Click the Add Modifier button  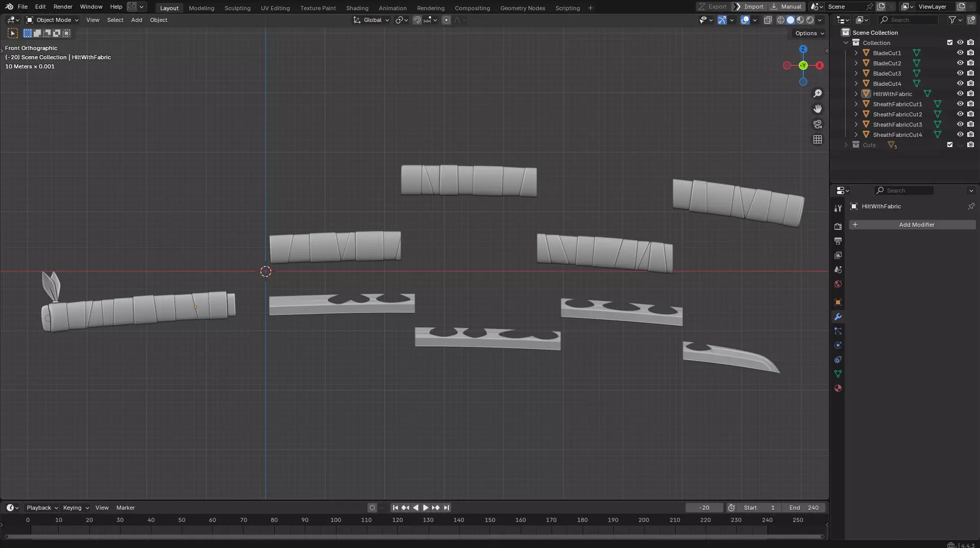(912, 225)
